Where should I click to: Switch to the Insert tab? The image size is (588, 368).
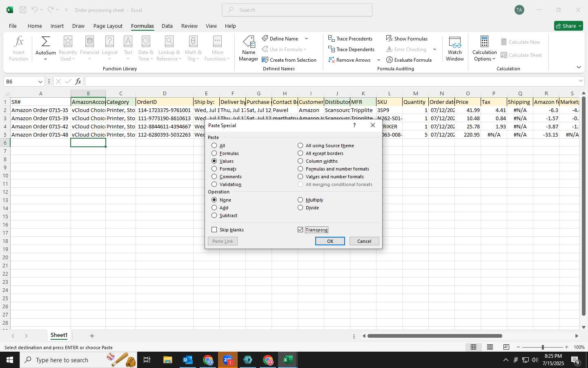point(57,26)
